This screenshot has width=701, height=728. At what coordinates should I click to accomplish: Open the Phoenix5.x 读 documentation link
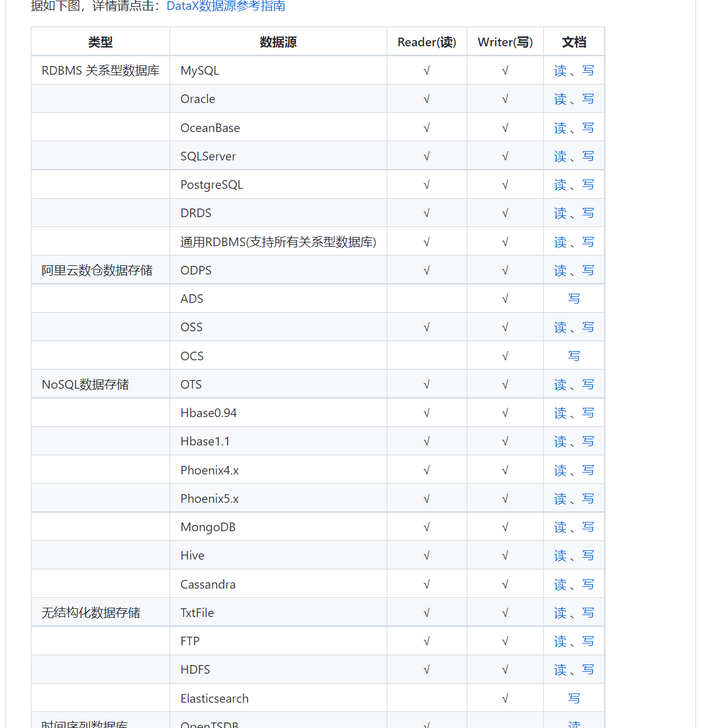[x=560, y=498]
